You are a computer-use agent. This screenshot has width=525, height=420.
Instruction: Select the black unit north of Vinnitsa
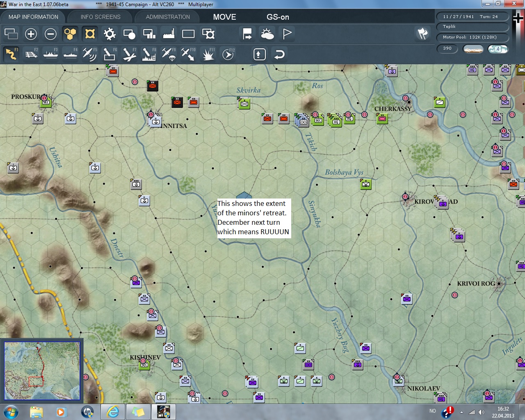pyautogui.click(x=153, y=86)
